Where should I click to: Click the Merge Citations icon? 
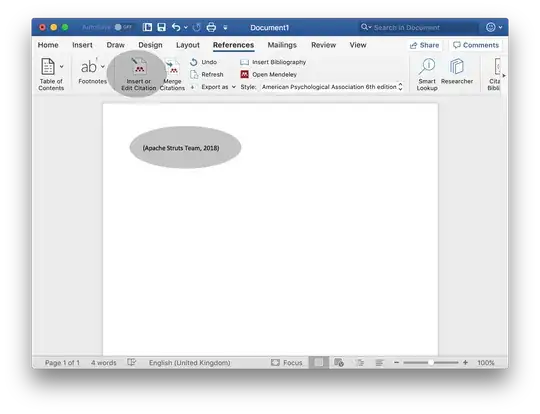[x=173, y=67]
